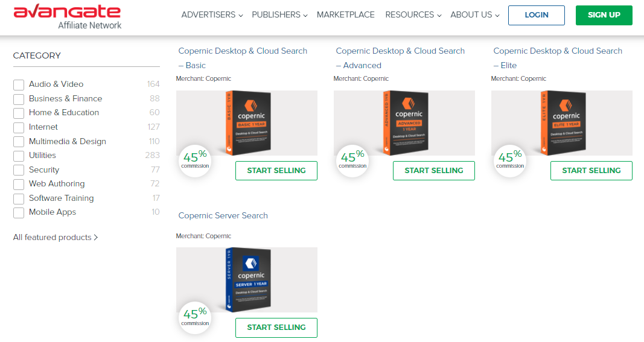Open the About Us dropdown

click(x=475, y=15)
